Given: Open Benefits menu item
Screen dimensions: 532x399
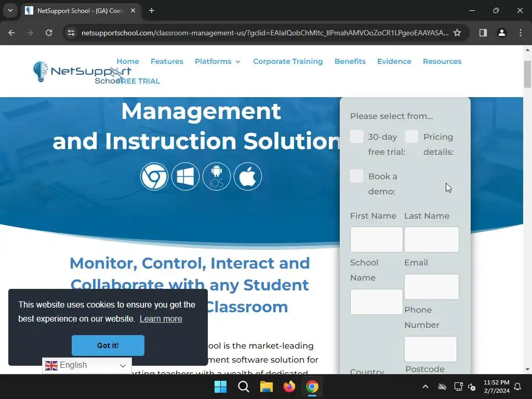Looking at the screenshot, I should [350, 61].
